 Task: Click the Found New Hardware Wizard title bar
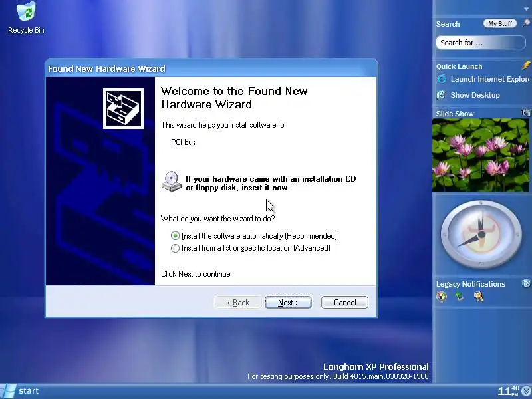(211, 68)
